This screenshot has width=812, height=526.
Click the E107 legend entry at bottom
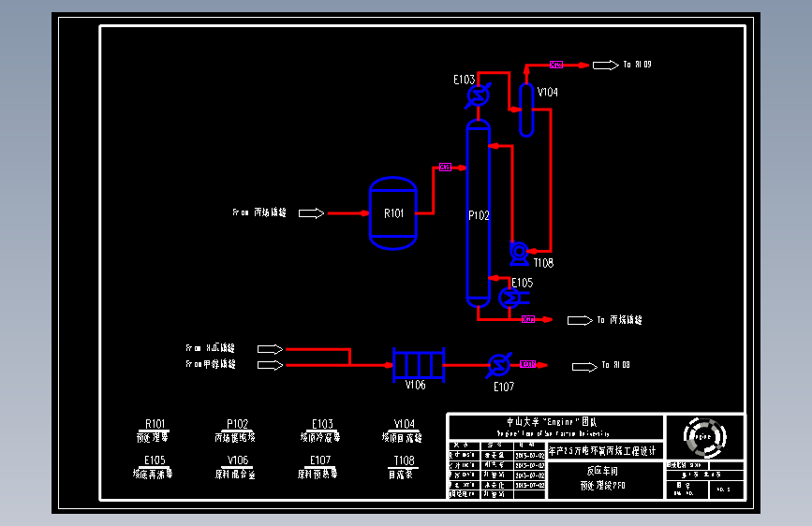pyautogui.click(x=318, y=467)
